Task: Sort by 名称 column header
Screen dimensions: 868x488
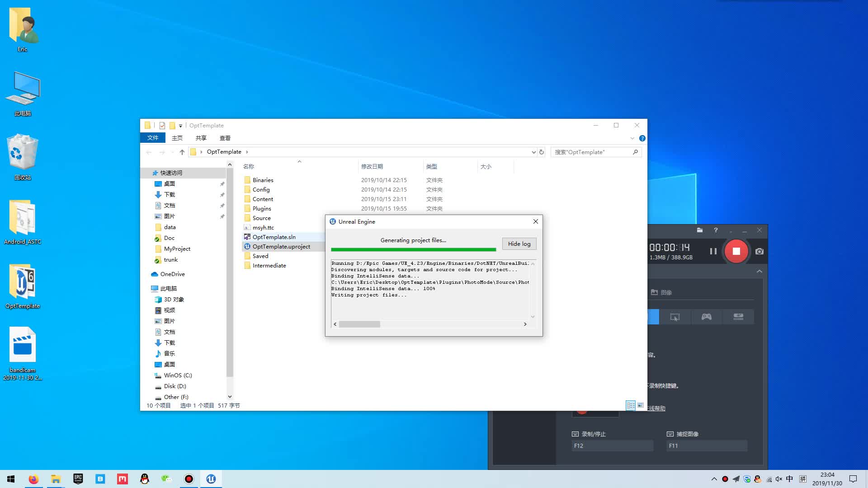Action: pos(249,166)
